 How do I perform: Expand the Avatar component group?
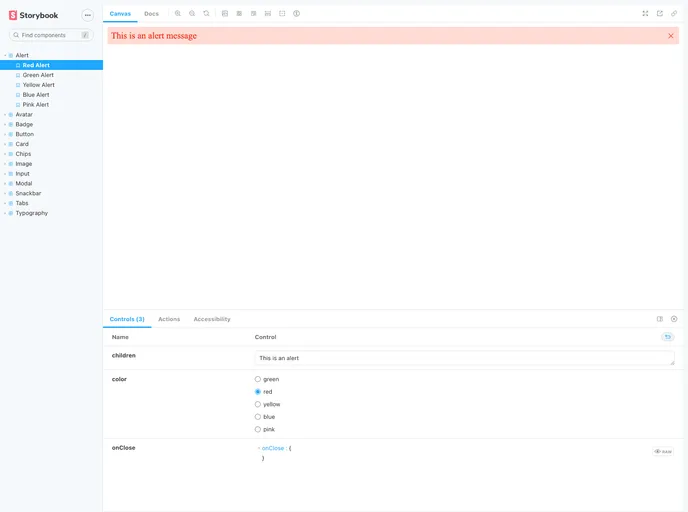point(23,115)
